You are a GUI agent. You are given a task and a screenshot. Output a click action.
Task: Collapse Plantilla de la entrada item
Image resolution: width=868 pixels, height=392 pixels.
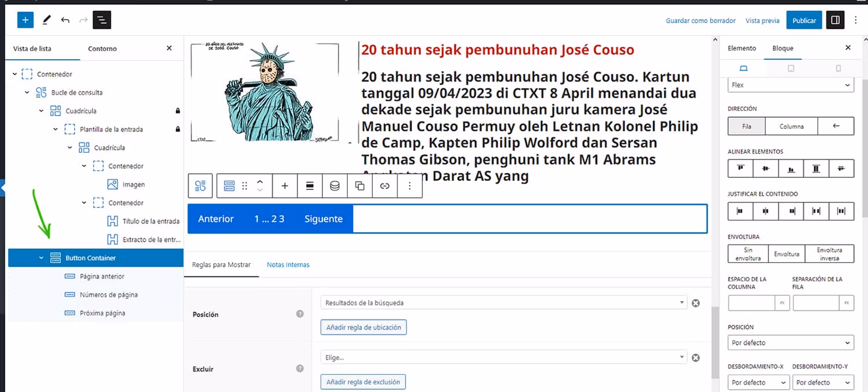point(56,129)
